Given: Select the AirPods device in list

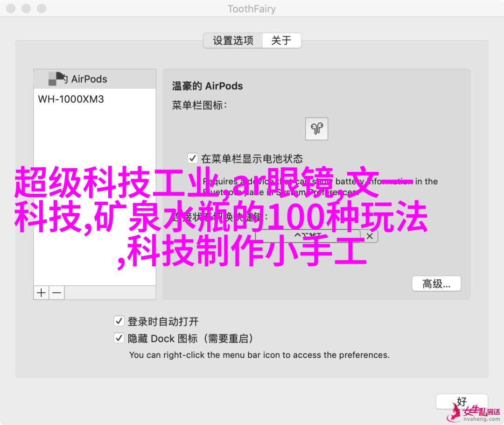Looking at the screenshot, I should (95, 79).
